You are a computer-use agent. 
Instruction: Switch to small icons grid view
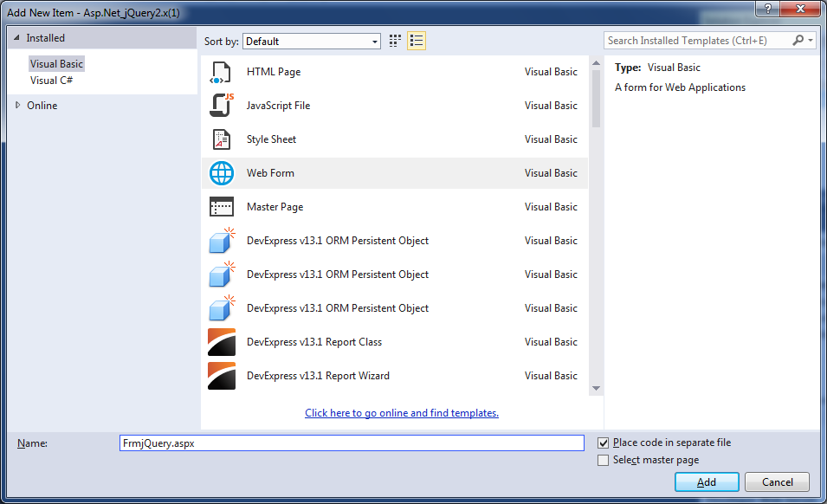click(x=396, y=41)
